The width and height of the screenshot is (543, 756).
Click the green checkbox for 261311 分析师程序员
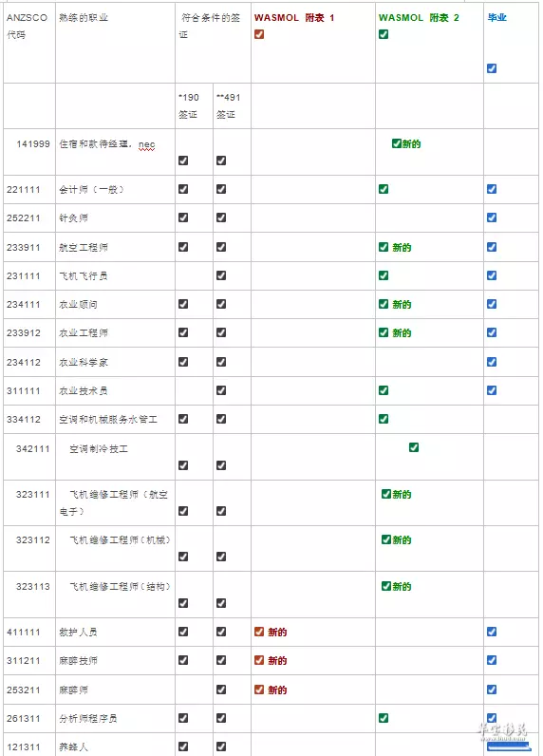click(x=384, y=718)
